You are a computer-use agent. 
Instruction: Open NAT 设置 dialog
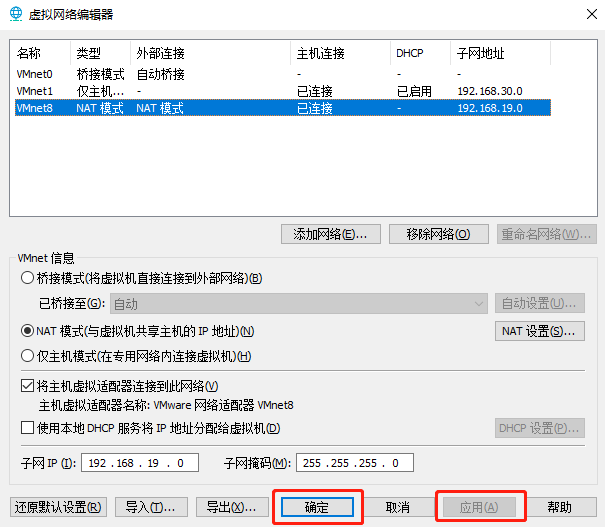(540, 331)
